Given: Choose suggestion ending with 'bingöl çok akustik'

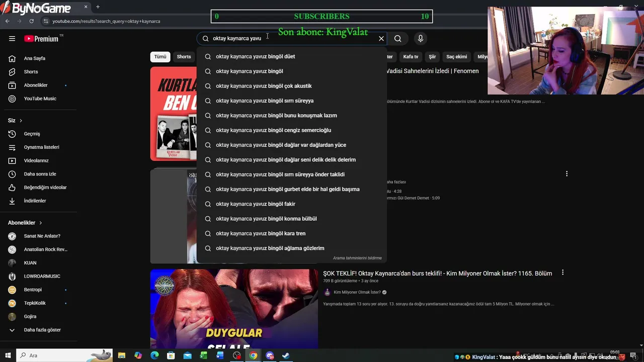Looking at the screenshot, I should pyautogui.click(x=292, y=86).
